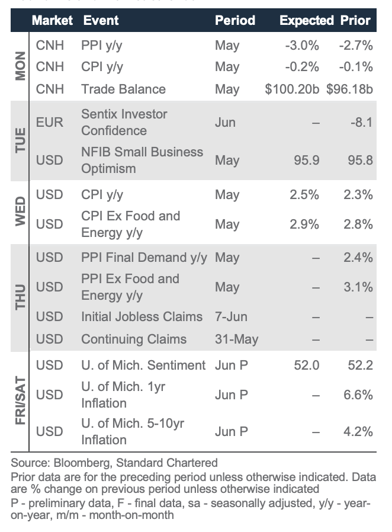Select the Trade Balance event row
Viewport: 392px width, 532px height.
(203, 89)
